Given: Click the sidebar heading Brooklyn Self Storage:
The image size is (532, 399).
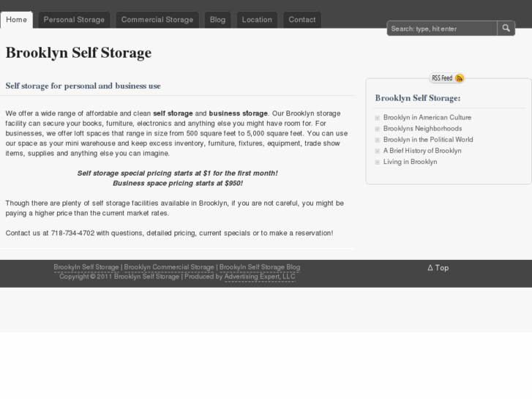Looking at the screenshot, I should 418,98.
